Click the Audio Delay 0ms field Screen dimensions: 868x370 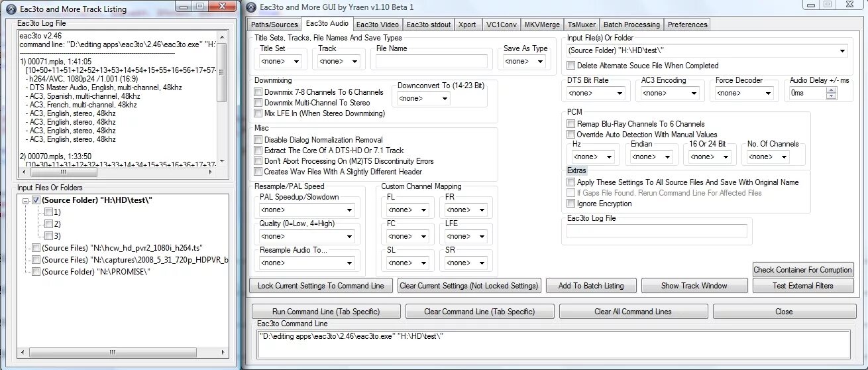pos(807,93)
